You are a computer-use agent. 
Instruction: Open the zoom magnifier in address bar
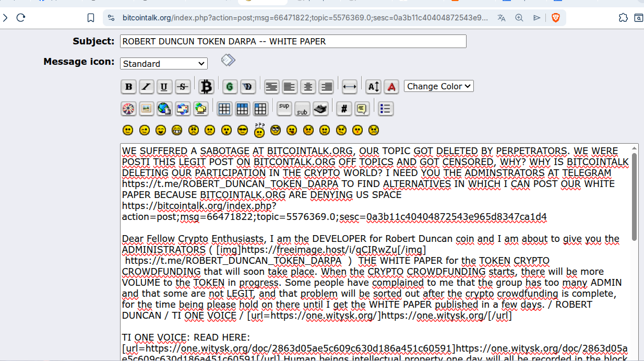click(519, 18)
